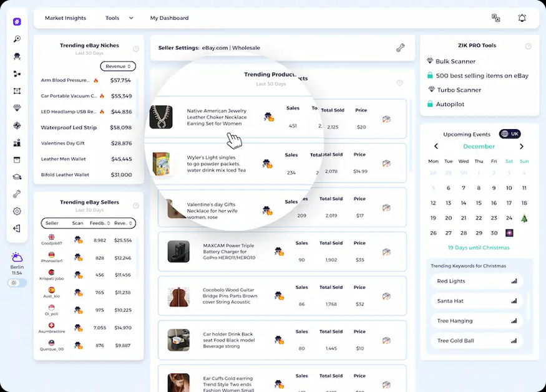Open the search magnifier in the sidebar
546x392 pixels.
pos(17,39)
